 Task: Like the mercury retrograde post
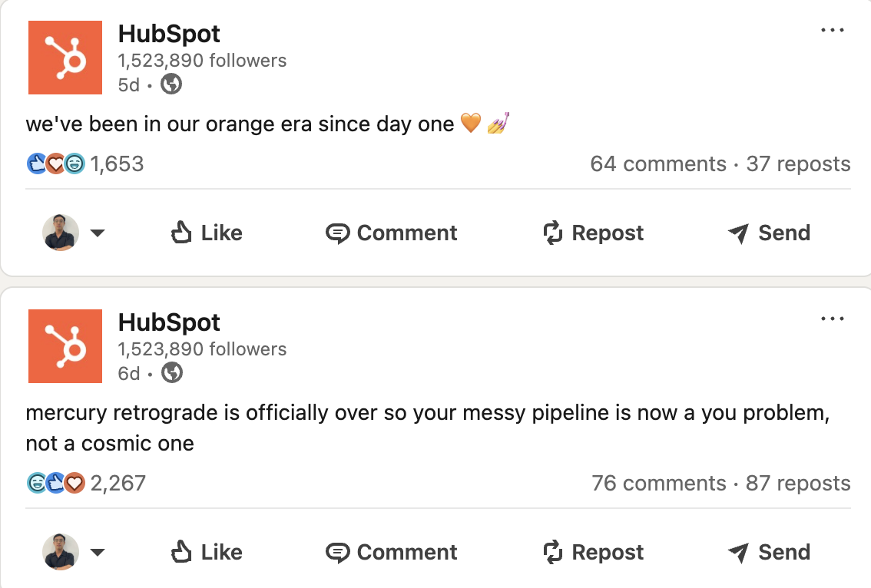207,552
